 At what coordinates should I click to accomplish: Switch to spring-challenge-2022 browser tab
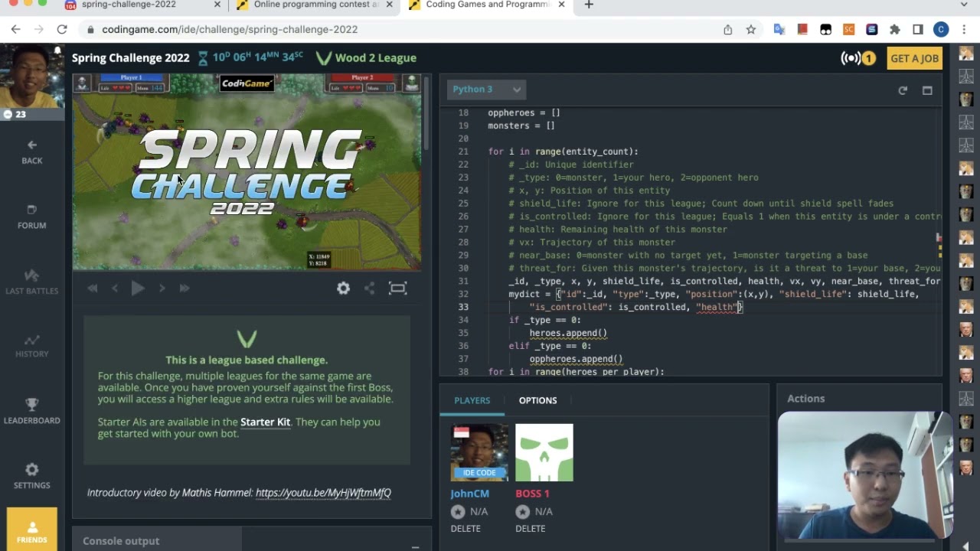tap(129, 5)
